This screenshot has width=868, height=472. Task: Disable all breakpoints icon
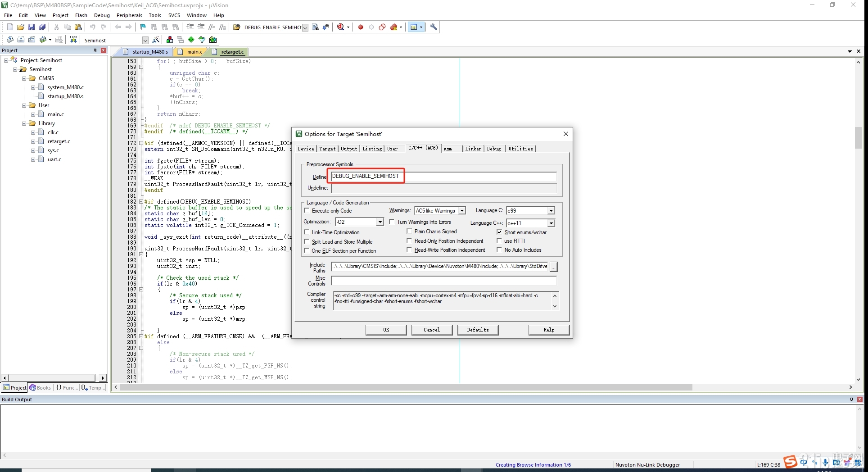click(x=382, y=27)
